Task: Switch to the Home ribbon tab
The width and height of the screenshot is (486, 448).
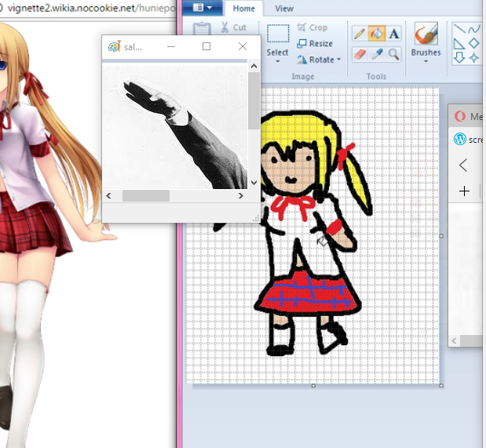Action: pyautogui.click(x=244, y=9)
